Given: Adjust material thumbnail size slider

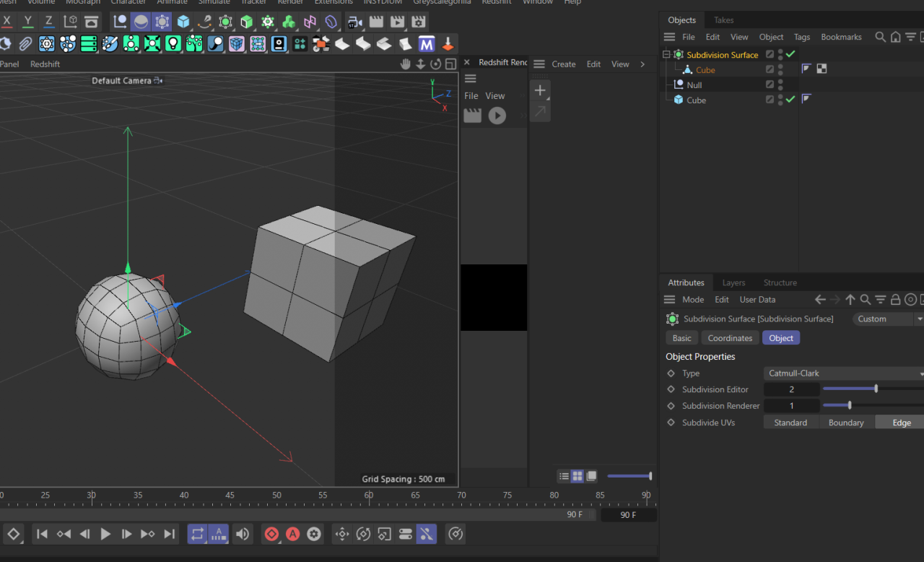Looking at the screenshot, I should (629, 476).
